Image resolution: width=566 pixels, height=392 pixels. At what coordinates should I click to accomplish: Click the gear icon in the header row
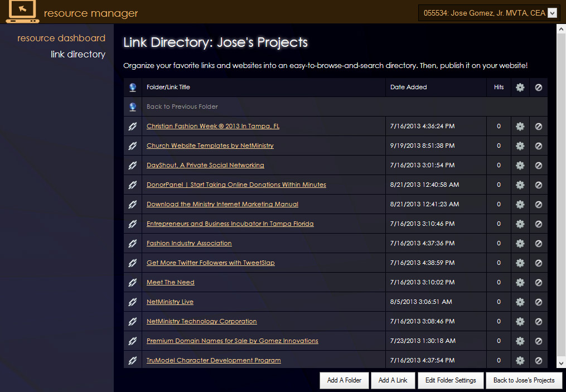(x=520, y=87)
